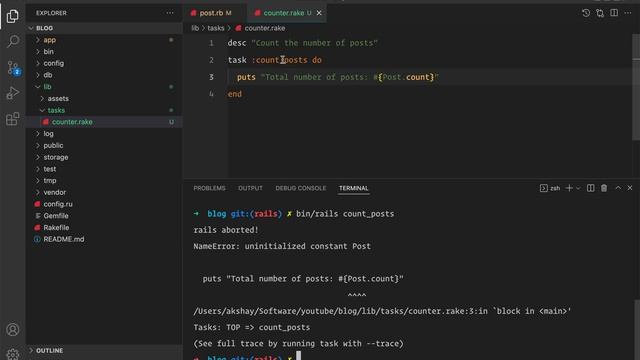Open the Manage gear icon
The width and height of the screenshot is (640, 360).
(13, 353)
